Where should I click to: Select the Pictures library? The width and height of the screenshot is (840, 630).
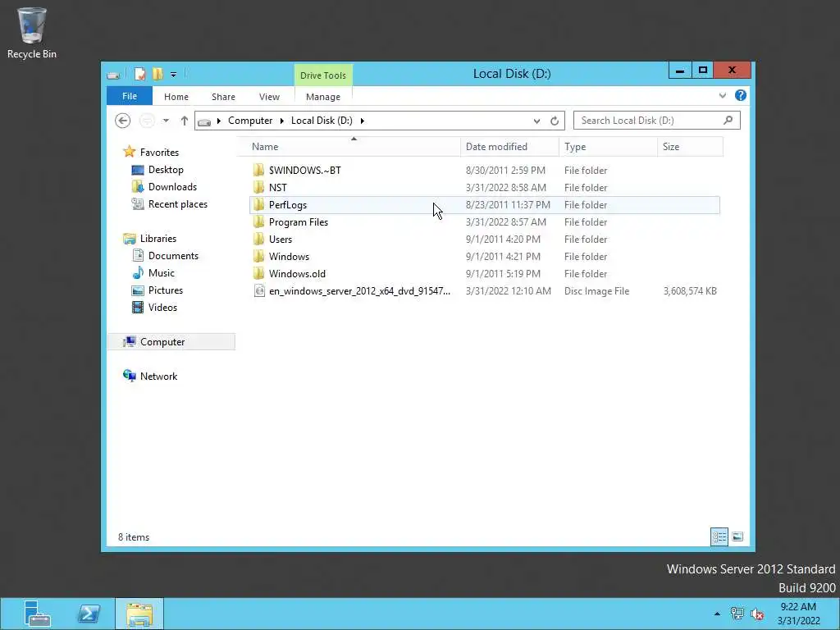click(x=166, y=290)
